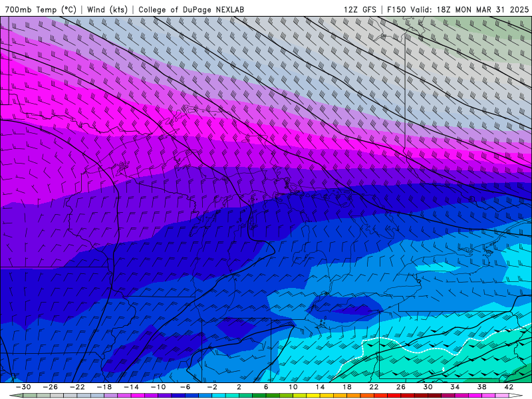Click the 42 colorbar label

click(x=509, y=387)
